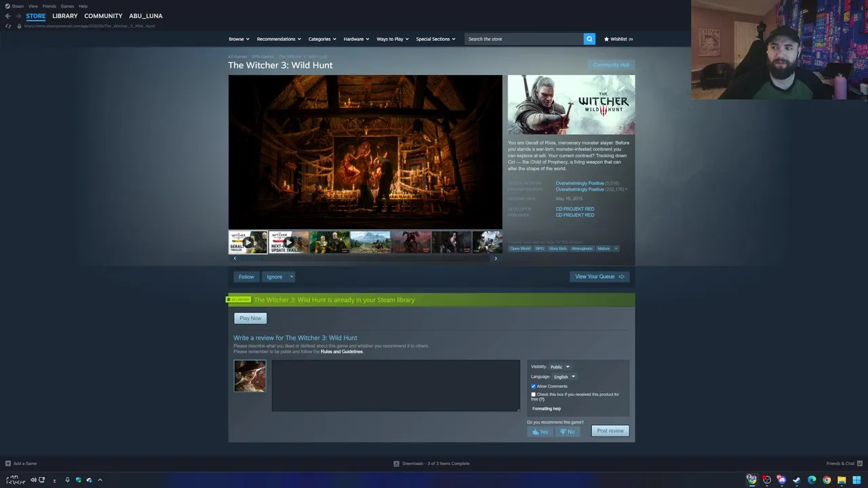
Task: Click the Play Now button
Action: pos(250,318)
